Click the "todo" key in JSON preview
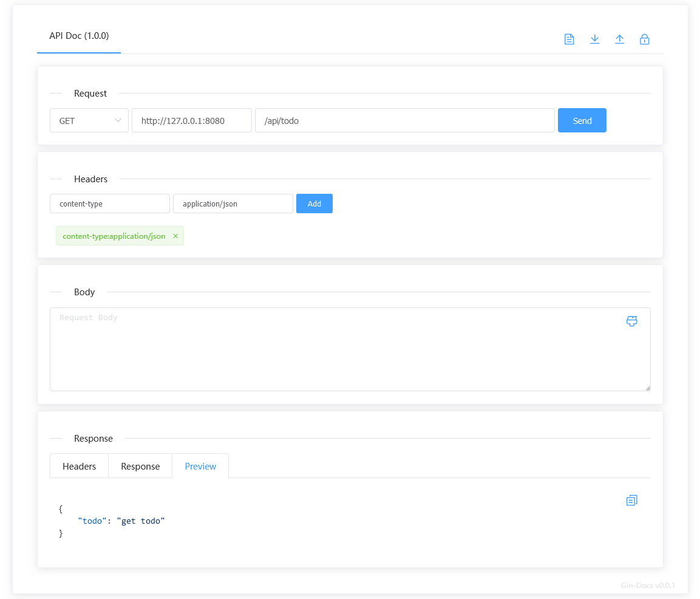 click(x=92, y=521)
